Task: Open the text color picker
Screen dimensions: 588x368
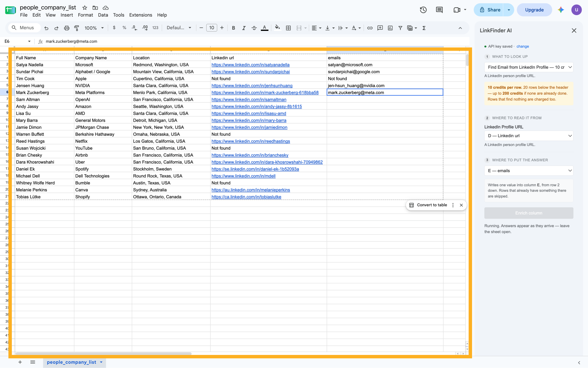Action: tap(265, 28)
